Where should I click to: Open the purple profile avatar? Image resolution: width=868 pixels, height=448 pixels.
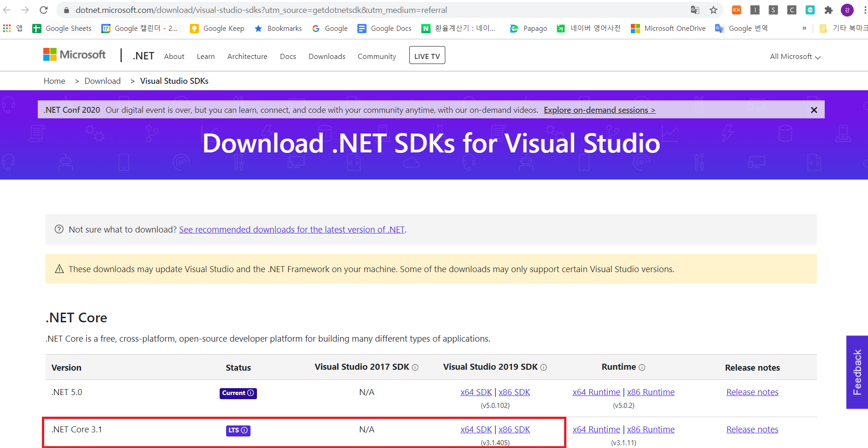847,10
